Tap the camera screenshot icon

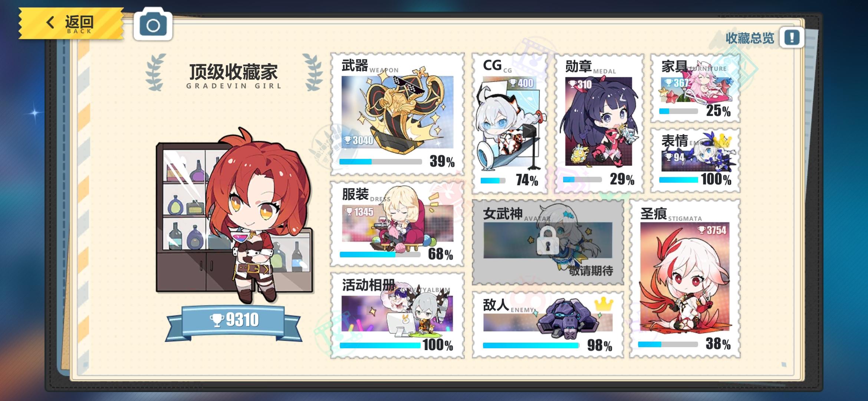tap(153, 25)
